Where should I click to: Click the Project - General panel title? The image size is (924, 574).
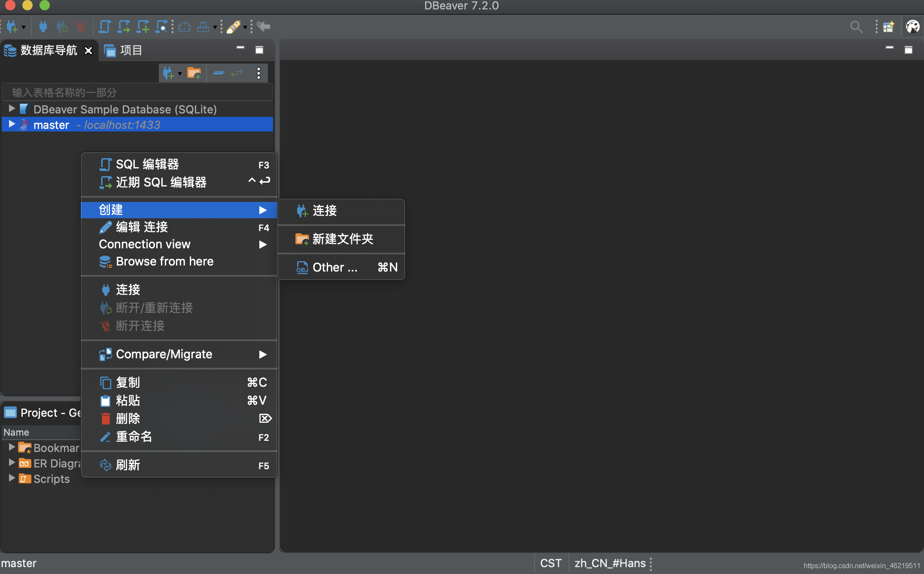click(x=51, y=413)
